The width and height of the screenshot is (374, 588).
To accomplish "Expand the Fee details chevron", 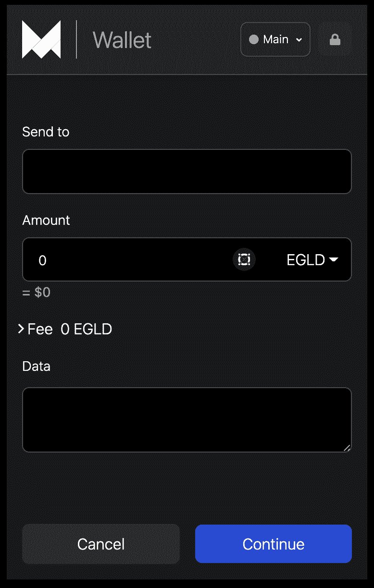I will pyautogui.click(x=21, y=329).
